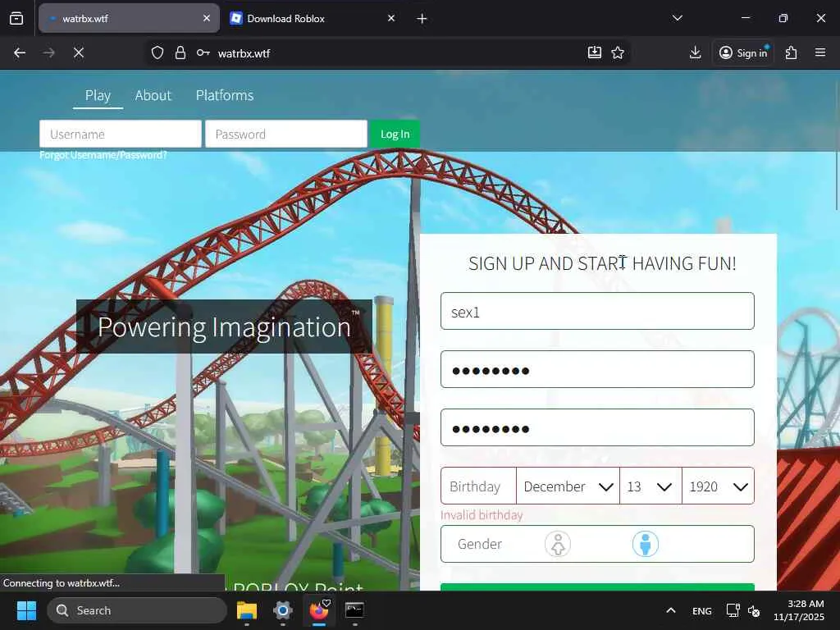Open muted volume tray icon
Viewport: 840px width, 630px height.
point(754,610)
